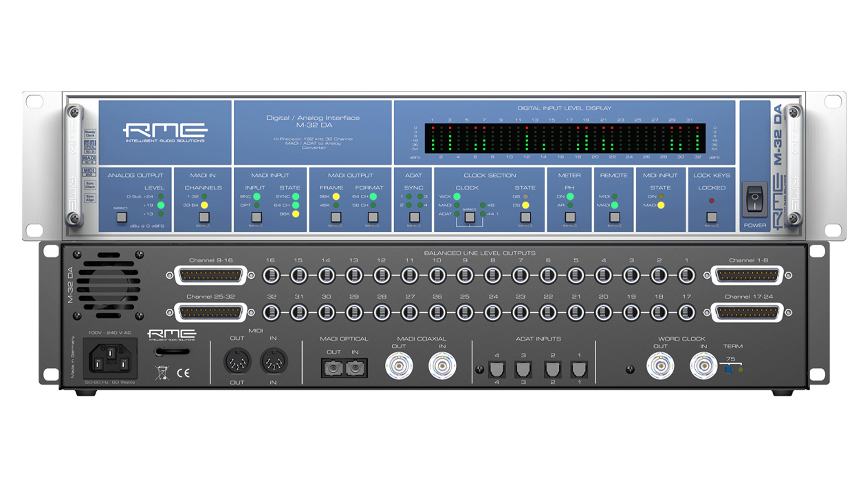
Task: Select the WORD CLOCK IN BNC connector
Action: (703, 366)
